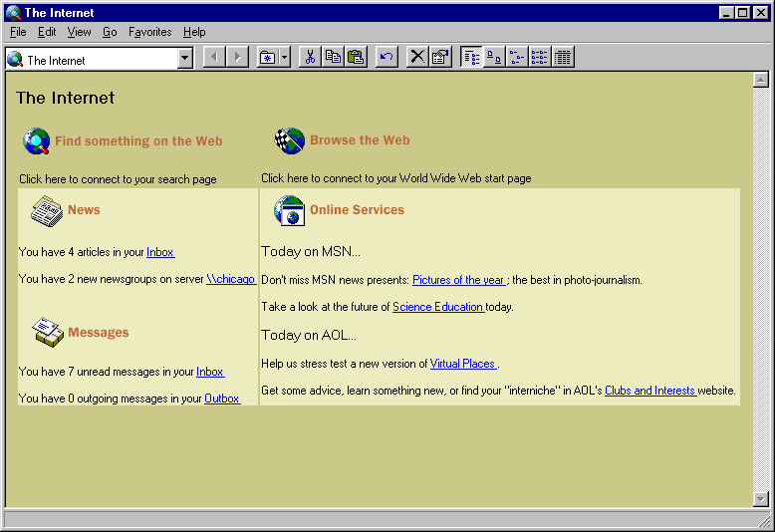This screenshot has width=775, height=532.
Task: Click the Delete X toolbar icon
Action: tap(417, 58)
